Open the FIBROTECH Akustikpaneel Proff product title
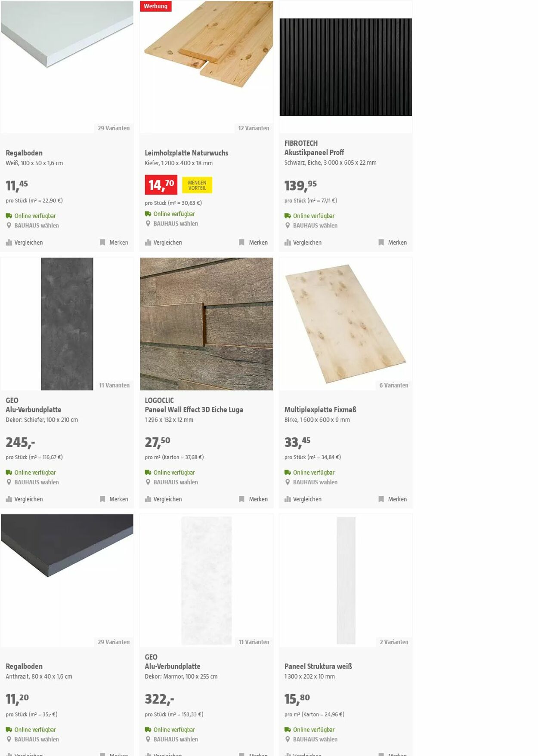 pos(314,148)
